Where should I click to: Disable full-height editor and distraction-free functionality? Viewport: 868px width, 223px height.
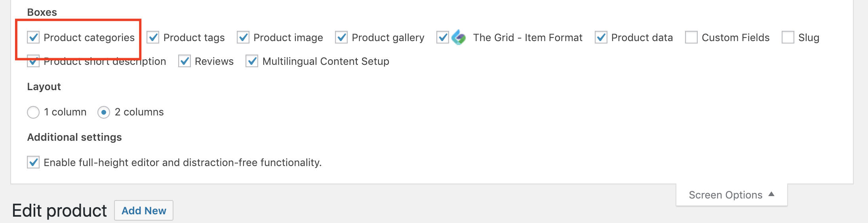(33, 162)
